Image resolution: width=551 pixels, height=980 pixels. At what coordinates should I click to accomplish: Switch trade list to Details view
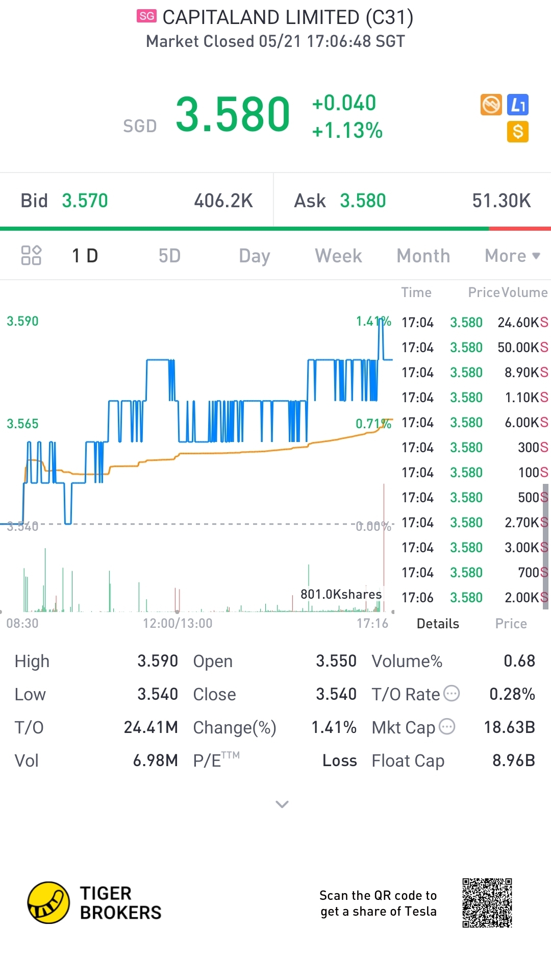[x=438, y=624]
